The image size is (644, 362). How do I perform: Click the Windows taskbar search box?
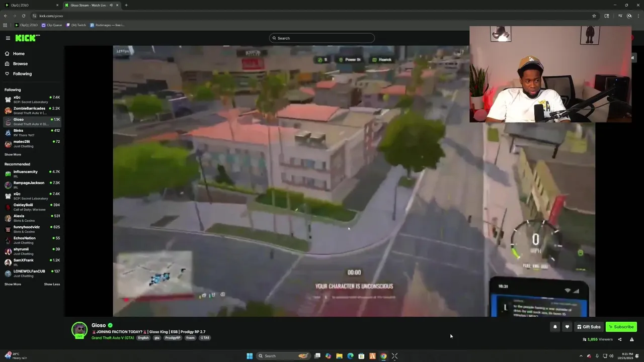(283, 356)
